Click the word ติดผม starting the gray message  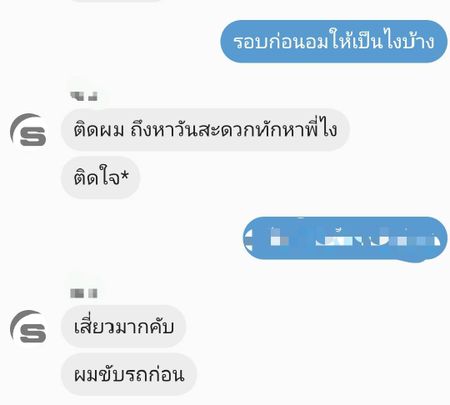pyautogui.click(x=99, y=130)
